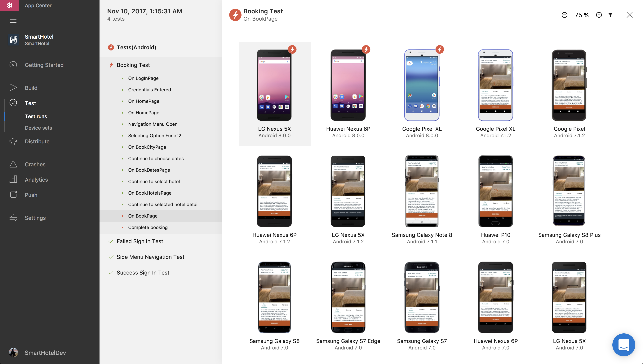This screenshot has height=364, width=643.
Task: Open the Analytics bar chart icon
Action: click(x=13, y=179)
